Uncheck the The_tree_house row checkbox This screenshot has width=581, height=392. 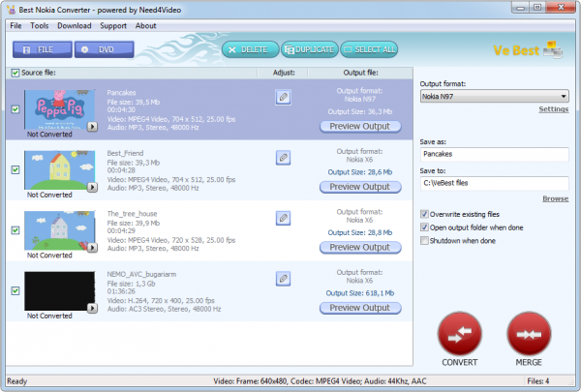point(15,230)
